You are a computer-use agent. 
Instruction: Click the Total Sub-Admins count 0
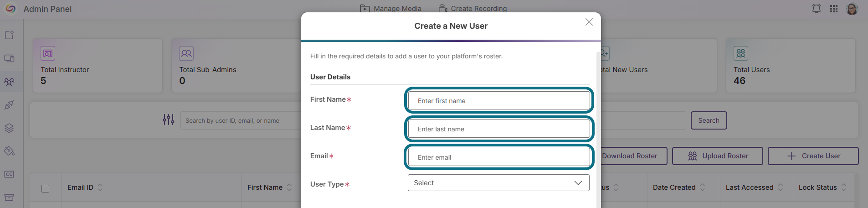(182, 81)
